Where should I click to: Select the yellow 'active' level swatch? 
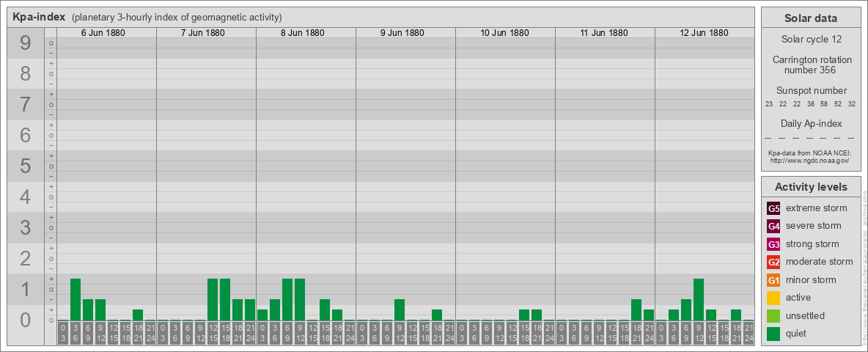[773, 298]
